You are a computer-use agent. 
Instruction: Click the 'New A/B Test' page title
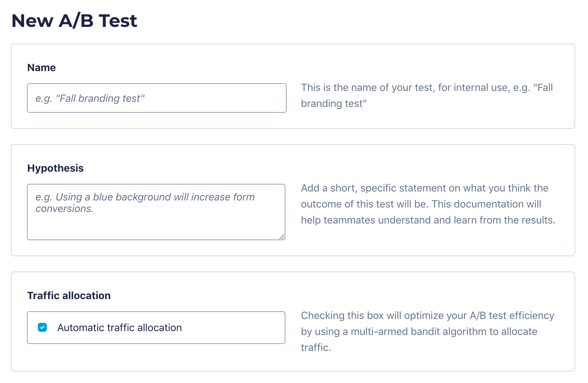[74, 21]
